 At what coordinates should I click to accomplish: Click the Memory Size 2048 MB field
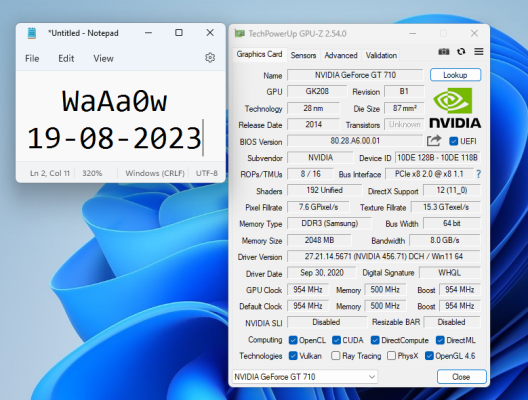click(319, 240)
